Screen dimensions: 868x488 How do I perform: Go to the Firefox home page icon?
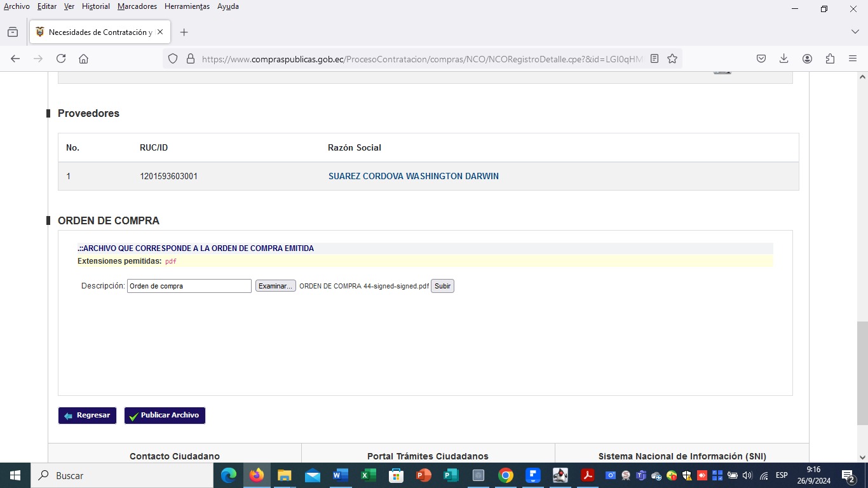[83, 58]
